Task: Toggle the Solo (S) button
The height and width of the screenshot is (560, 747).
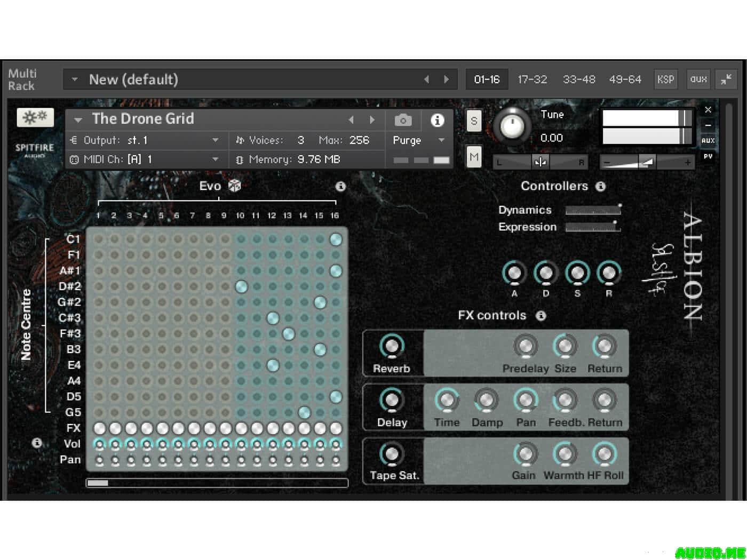Action: 474,121
